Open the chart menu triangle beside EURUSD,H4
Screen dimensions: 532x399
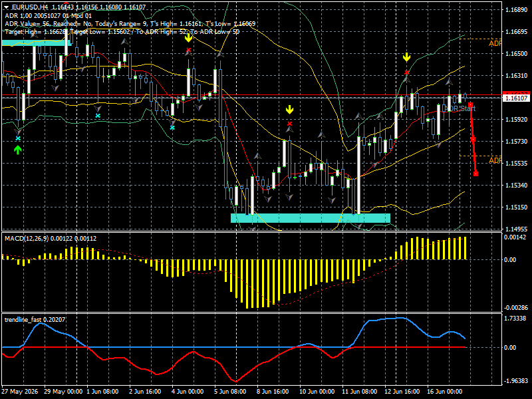point(7,7)
